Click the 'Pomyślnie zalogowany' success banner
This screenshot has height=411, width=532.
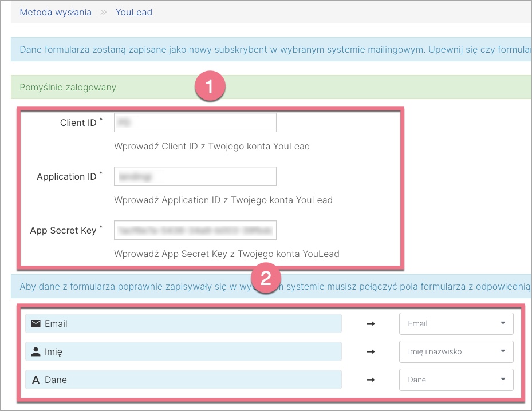[x=68, y=88]
